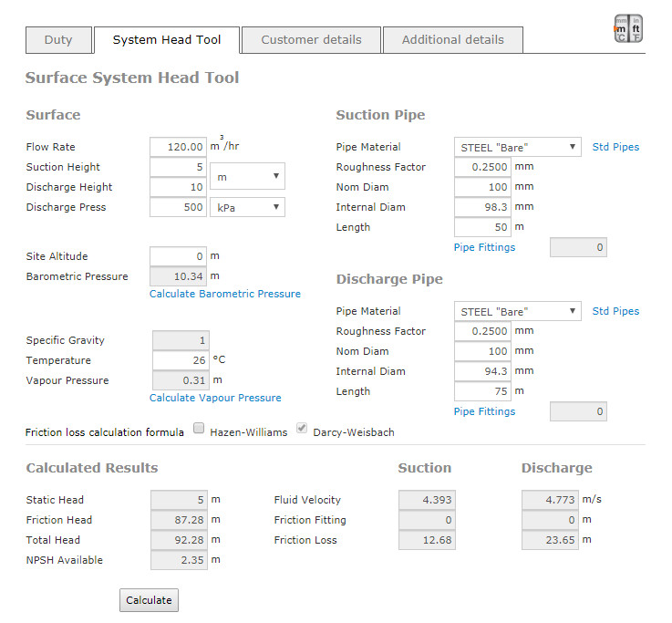Screen dimensions: 672x623
Task: Toggle the Darcy-Weisbach checkbox
Action: (302, 431)
